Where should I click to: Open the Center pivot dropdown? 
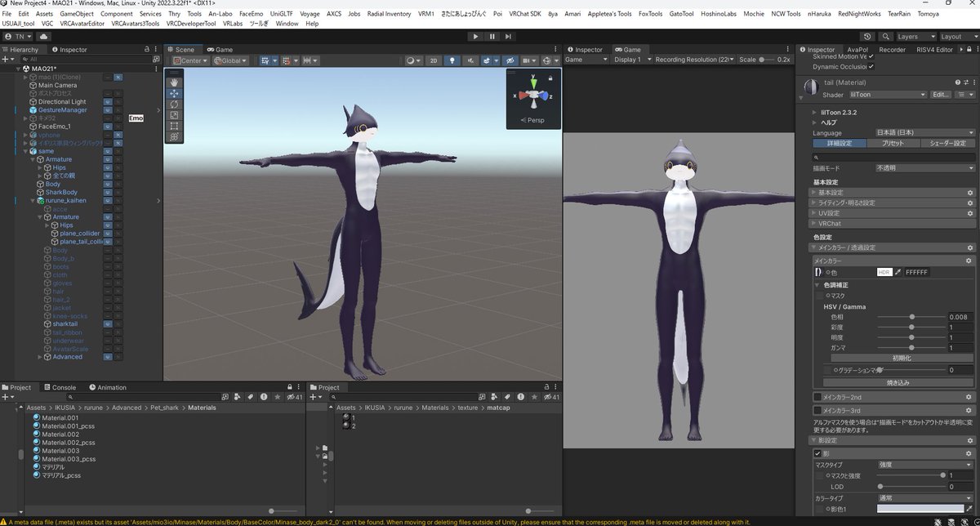pyautogui.click(x=189, y=60)
